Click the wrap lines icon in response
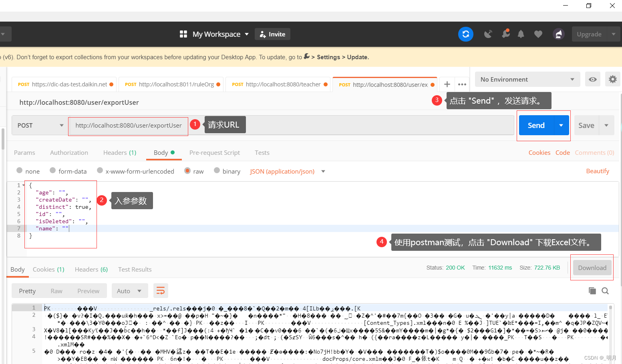 pyautogui.click(x=160, y=291)
